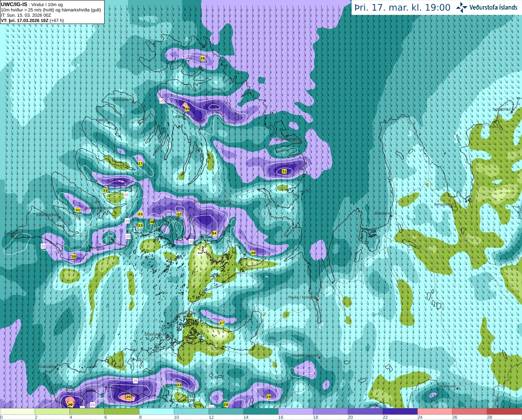
Task: Click the yellow 31 marker near Bíldudalsflugvöllur
Action: pyautogui.click(x=78, y=210)
